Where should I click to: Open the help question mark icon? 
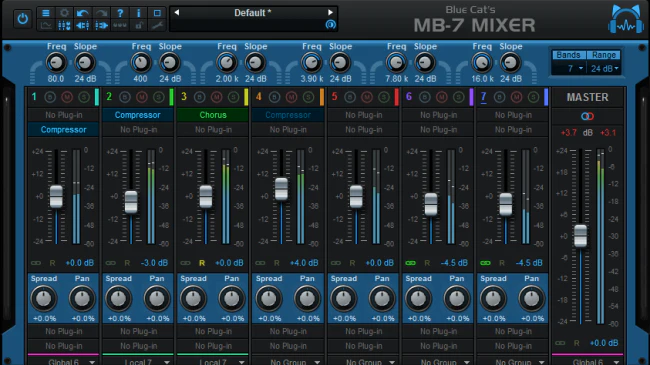click(120, 13)
